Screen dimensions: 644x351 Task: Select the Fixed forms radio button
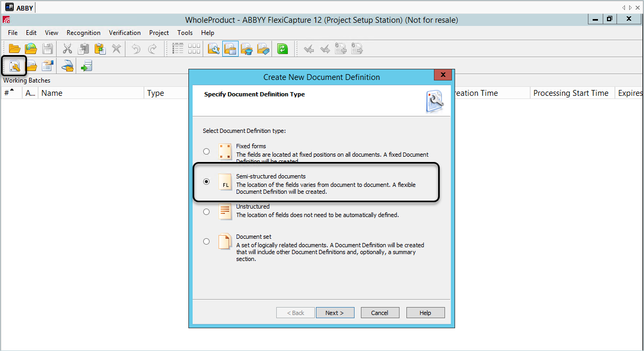pos(206,151)
